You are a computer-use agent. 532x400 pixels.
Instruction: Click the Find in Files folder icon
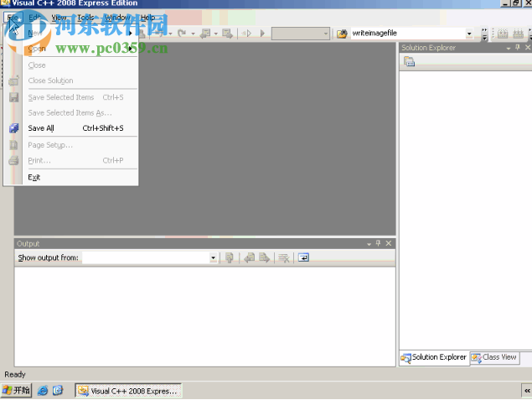(342, 34)
